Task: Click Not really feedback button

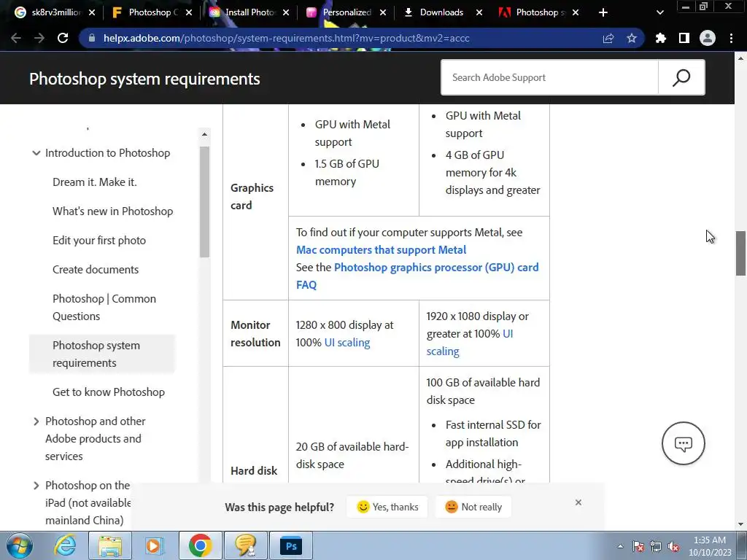Action: point(473,507)
